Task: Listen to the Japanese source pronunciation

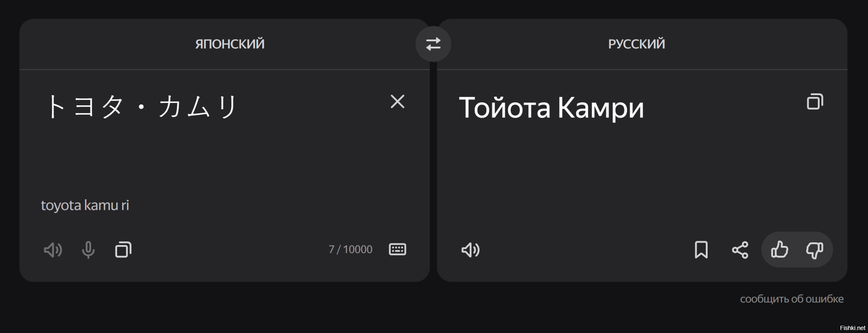Action: tap(53, 250)
